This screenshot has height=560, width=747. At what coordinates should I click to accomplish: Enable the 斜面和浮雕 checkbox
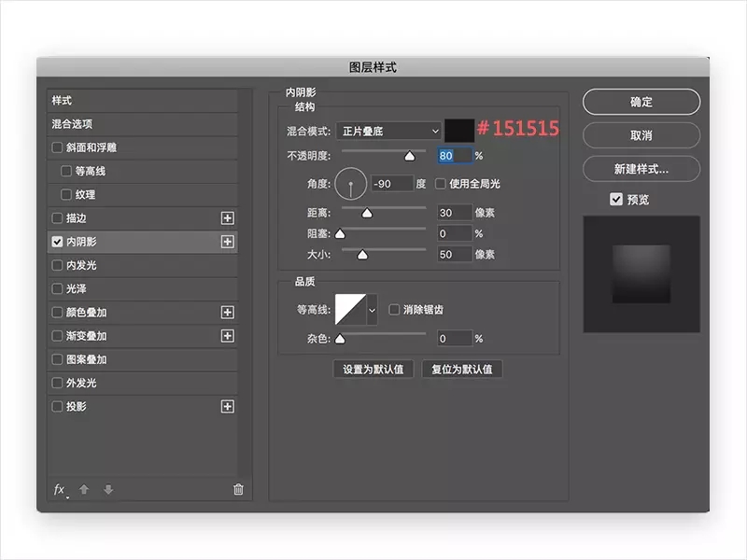click(57, 147)
